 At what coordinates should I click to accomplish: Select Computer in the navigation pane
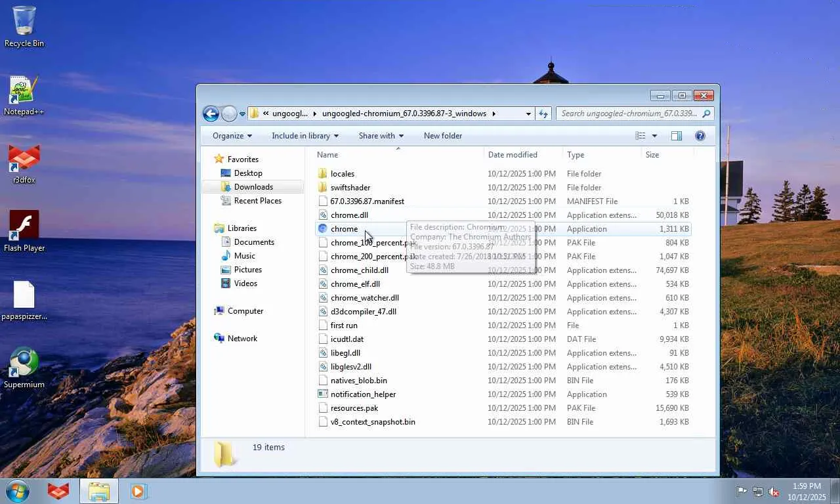[245, 311]
